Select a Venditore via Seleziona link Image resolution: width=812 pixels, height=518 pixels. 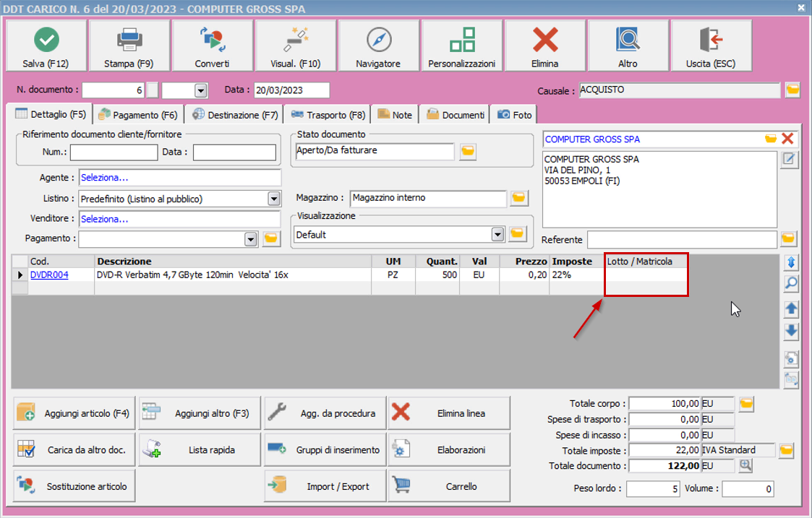pyautogui.click(x=105, y=219)
